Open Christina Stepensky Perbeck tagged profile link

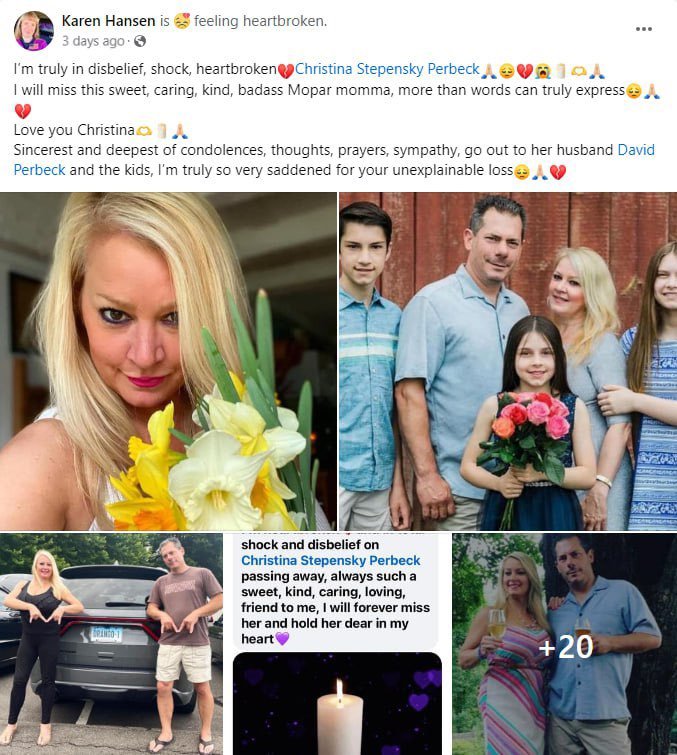(x=387, y=69)
